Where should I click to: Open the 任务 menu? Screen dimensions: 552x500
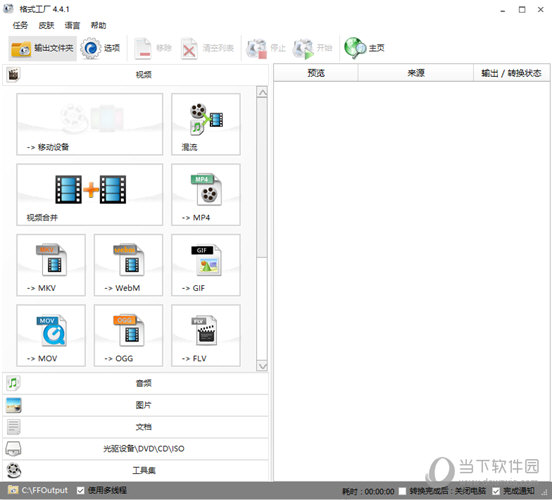(x=20, y=25)
